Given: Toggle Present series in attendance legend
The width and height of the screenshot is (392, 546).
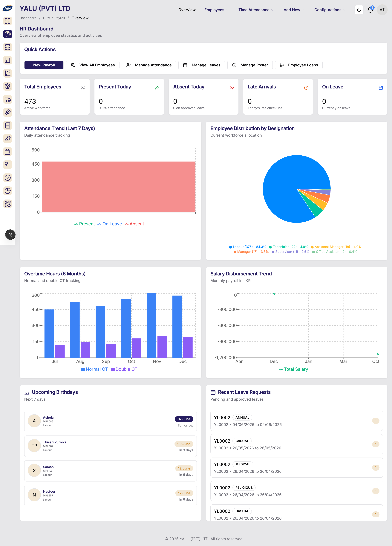Looking at the screenshot, I should click(x=85, y=224).
